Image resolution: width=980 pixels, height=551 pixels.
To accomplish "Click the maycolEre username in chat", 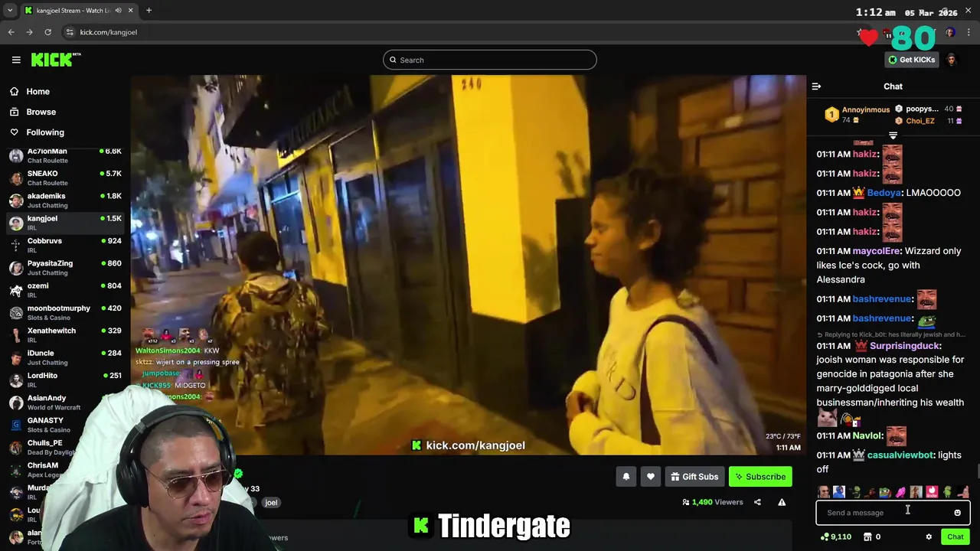I will pyautogui.click(x=876, y=251).
